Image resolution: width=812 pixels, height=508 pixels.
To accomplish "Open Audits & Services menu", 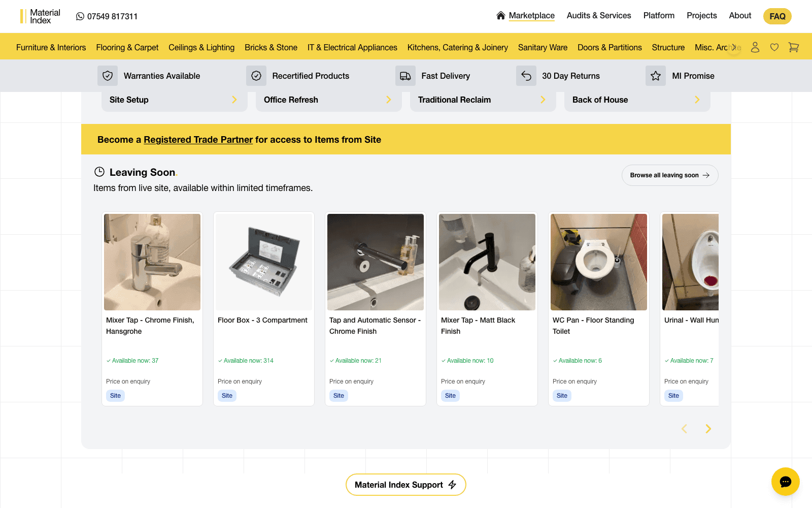I will click(x=599, y=16).
